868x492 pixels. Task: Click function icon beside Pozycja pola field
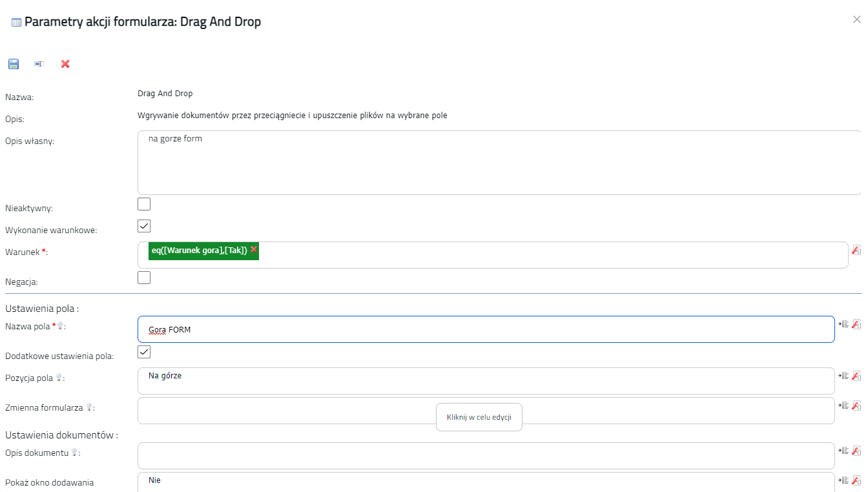(857, 376)
